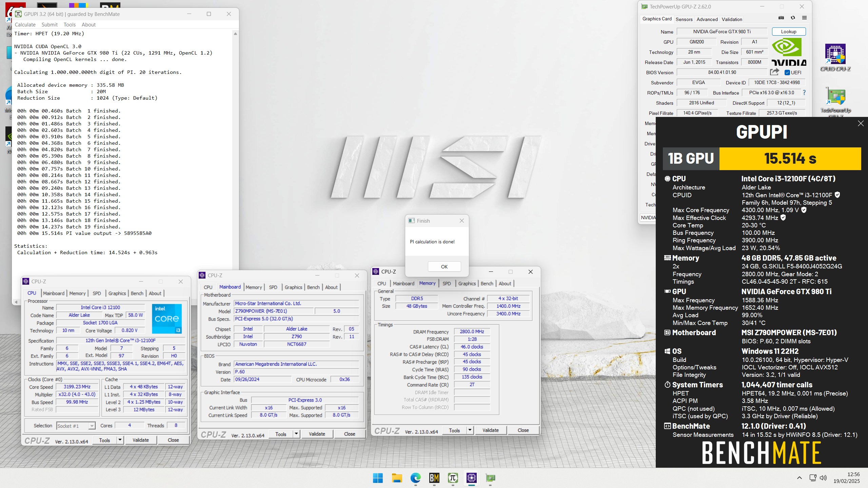Open File Explorer from the taskbar

[397, 478]
